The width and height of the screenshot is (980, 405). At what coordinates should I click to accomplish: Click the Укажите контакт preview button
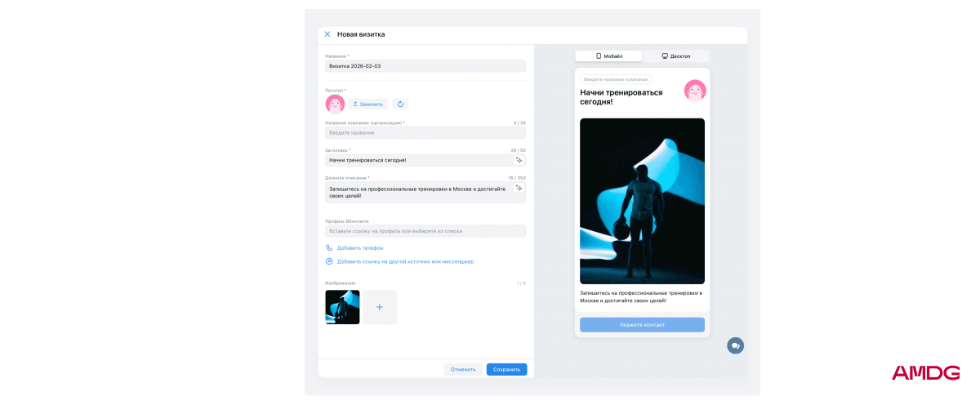pyautogui.click(x=642, y=324)
